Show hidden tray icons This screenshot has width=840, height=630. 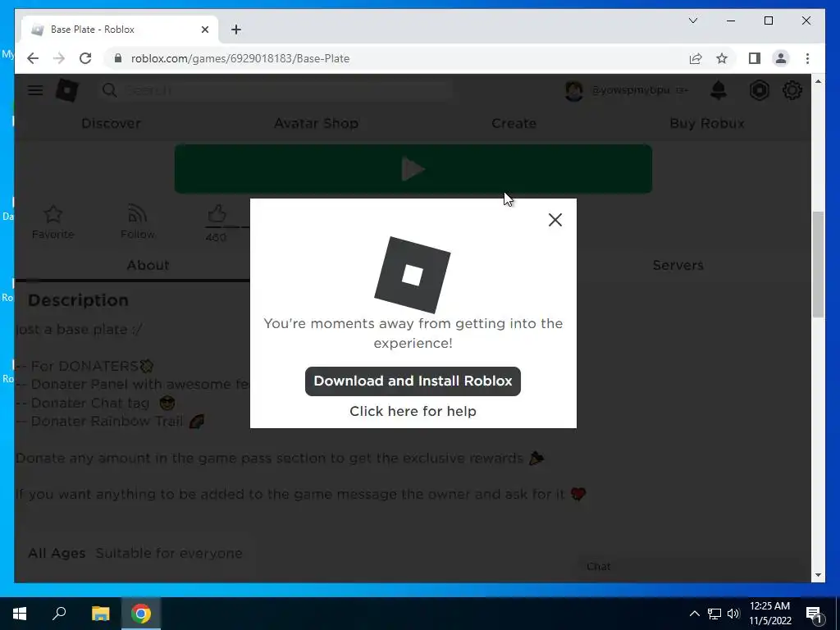tap(694, 614)
